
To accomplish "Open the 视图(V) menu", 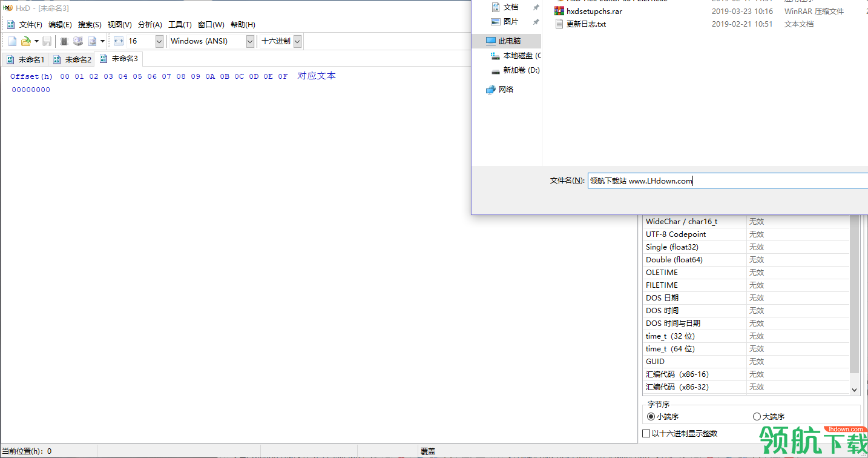I will tap(119, 25).
